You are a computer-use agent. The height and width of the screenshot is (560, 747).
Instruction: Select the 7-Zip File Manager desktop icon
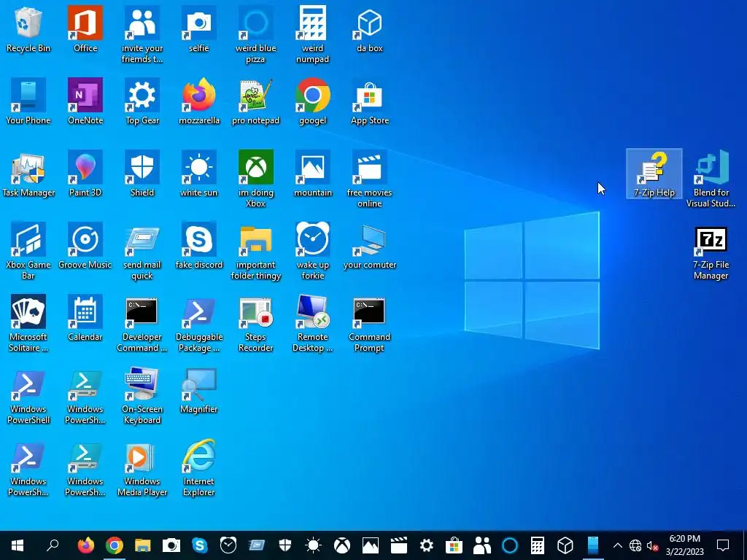coord(711,252)
